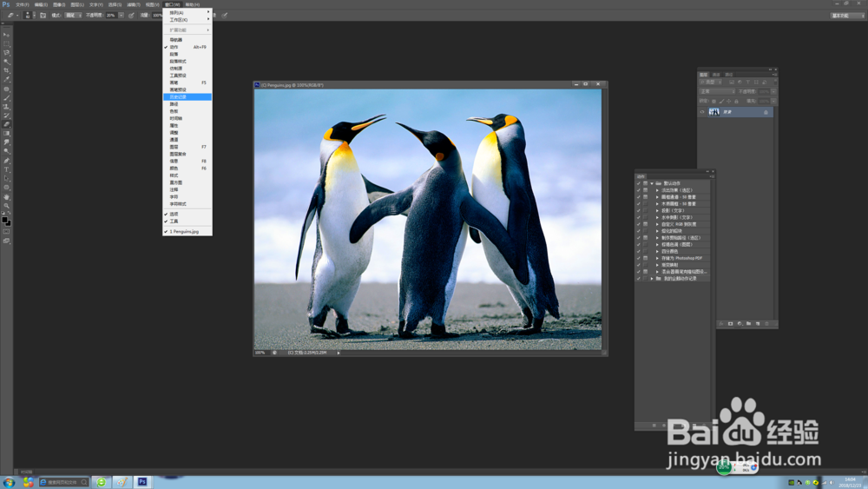This screenshot has height=489, width=868.
Task: Open the brush preset picker dropdown
Action: pos(34,16)
